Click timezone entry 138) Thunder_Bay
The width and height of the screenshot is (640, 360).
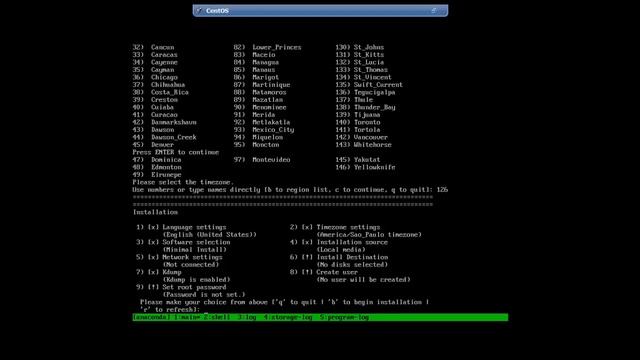(365, 107)
